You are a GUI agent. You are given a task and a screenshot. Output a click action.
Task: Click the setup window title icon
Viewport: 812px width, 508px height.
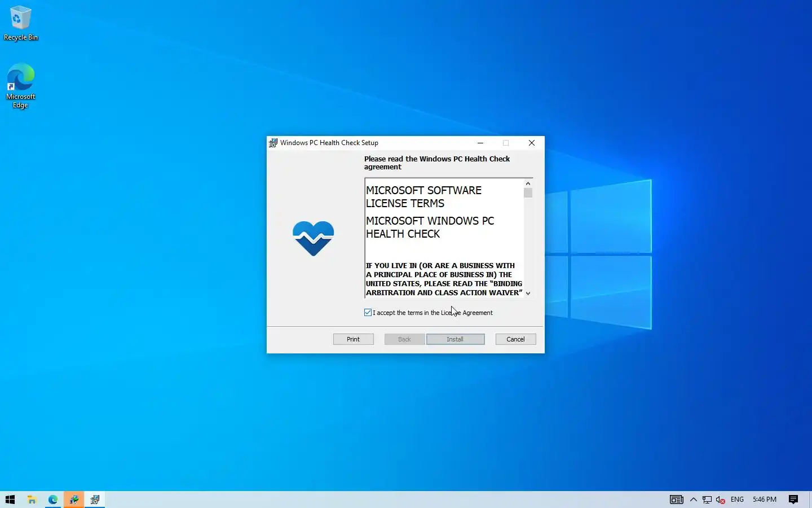(x=273, y=143)
